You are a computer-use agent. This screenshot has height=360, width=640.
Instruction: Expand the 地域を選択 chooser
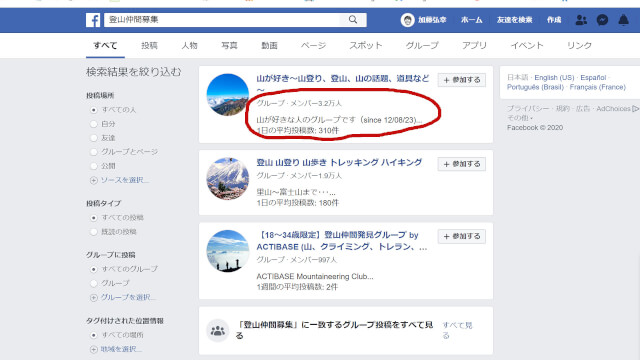pos(121,349)
